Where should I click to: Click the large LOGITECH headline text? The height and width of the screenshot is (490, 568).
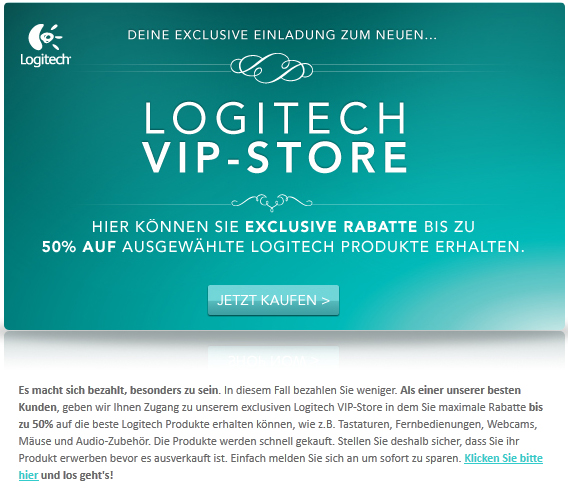pyautogui.click(x=275, y=118)
